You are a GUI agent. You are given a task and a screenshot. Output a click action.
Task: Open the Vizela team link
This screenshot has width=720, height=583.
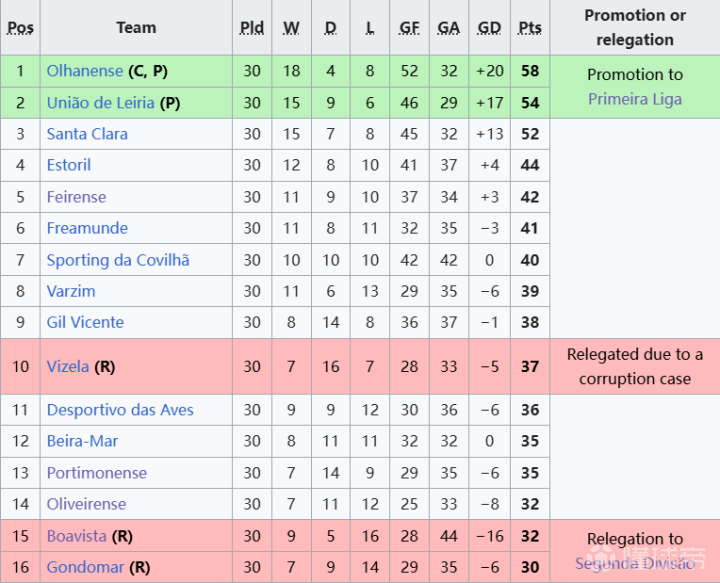68,367
